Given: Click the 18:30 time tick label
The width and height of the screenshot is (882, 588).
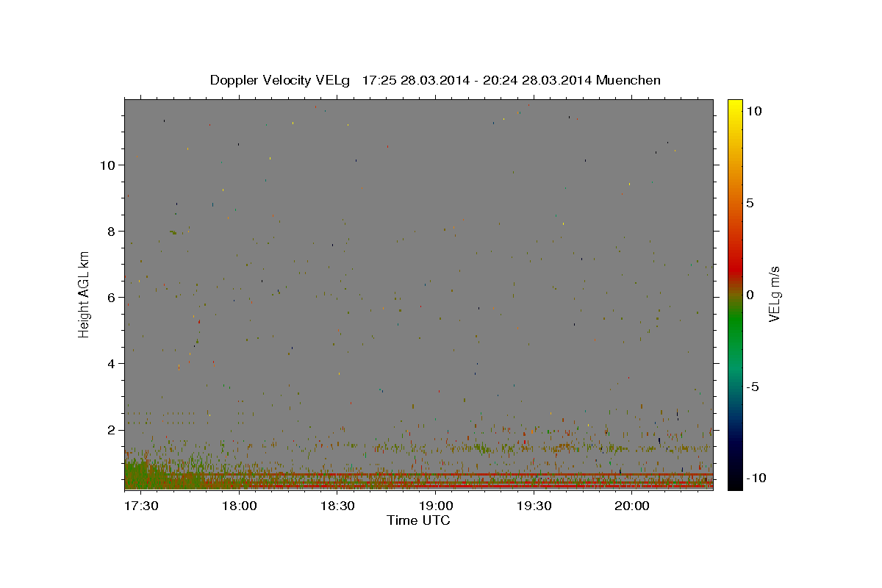Looking at the screenshot, I should [337, 506].
